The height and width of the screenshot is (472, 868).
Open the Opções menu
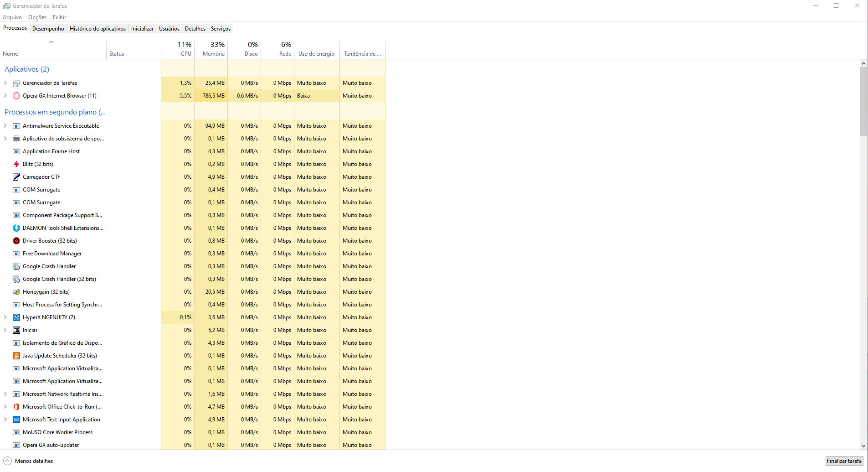(x=37, y=17)
